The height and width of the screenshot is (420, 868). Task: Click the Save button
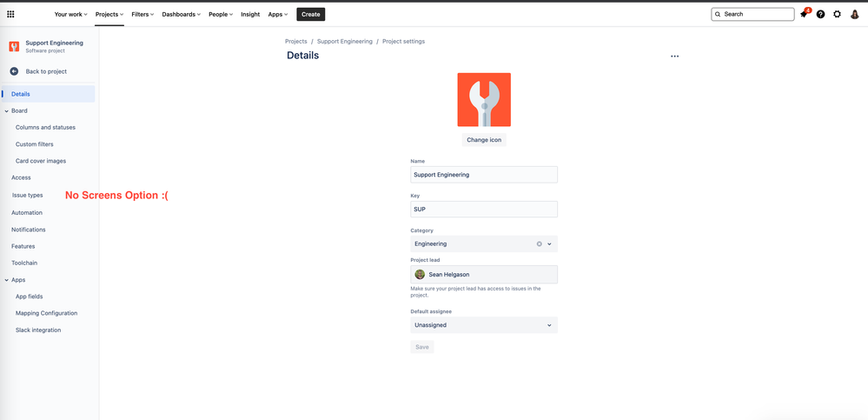[x=421, y=348]
